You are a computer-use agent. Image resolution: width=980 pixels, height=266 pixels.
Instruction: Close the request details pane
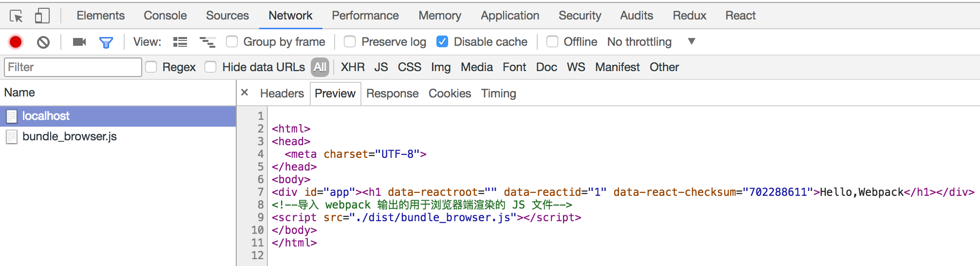(245, 93)
